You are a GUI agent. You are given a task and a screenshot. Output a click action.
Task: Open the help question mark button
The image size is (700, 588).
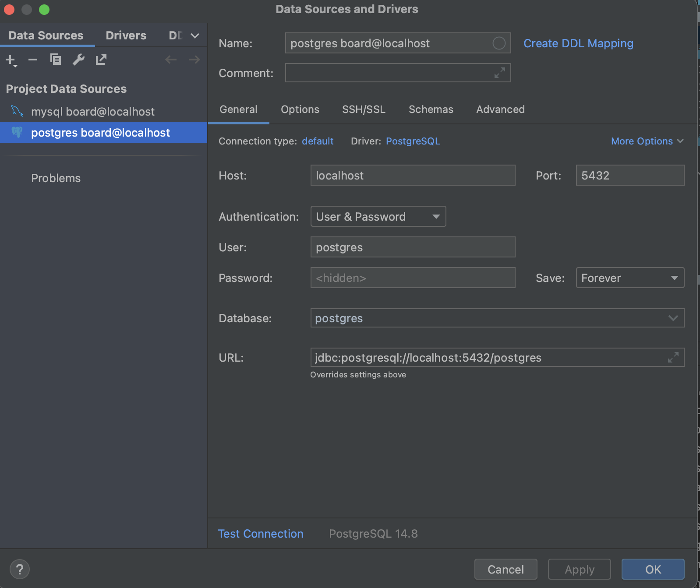tap(19, 569)
